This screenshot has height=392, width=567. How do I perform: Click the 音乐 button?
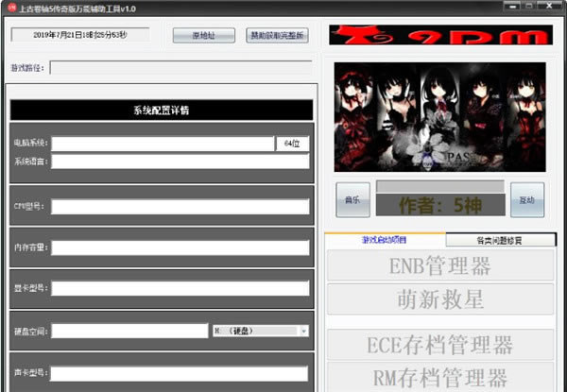pyautogui.click(x=352, y=200)
